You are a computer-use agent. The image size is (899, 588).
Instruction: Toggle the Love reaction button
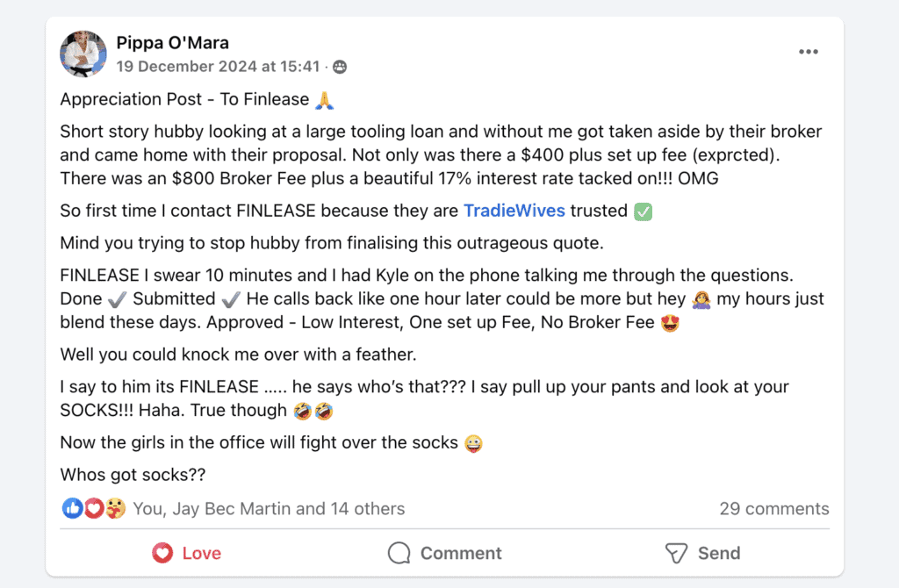(x=187, y=553)
